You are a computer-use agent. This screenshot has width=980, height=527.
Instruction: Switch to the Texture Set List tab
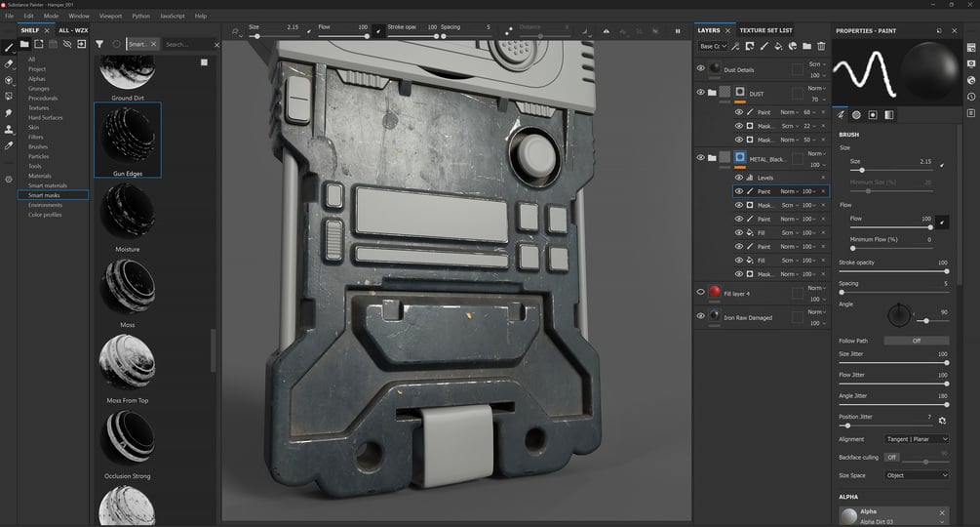click(765, 30)
